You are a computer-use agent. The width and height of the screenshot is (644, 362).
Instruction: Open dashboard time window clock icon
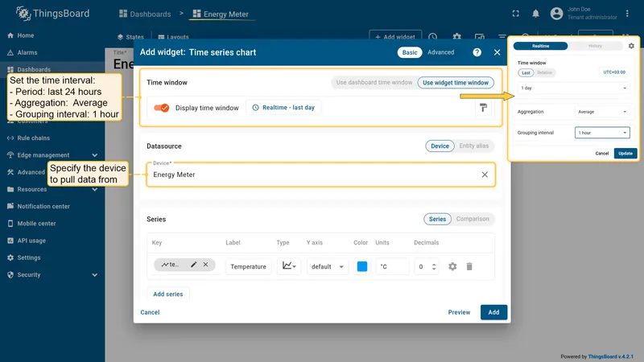coord(432,36)
